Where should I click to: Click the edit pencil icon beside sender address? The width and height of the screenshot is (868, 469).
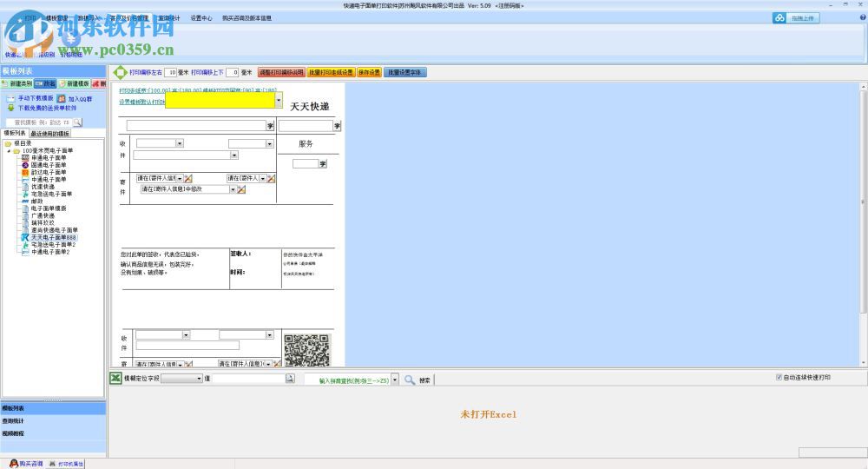coord(241,189)
